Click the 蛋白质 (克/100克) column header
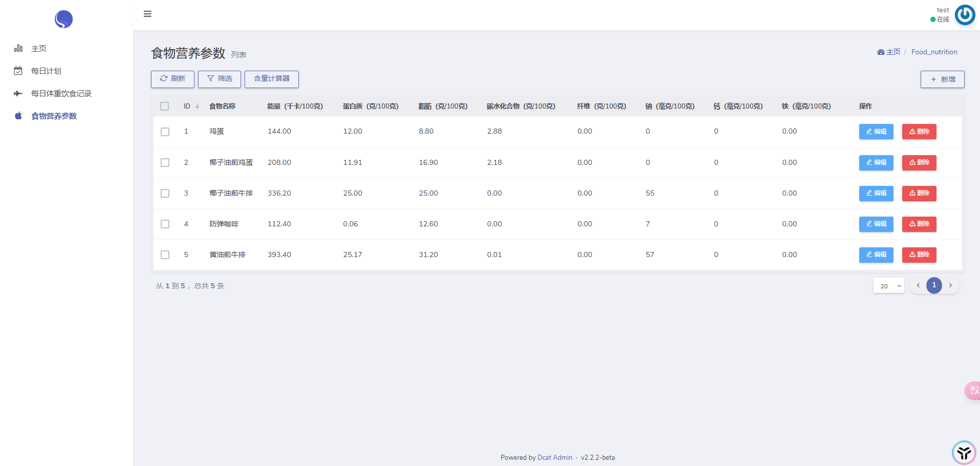Screen dimensions: 980x466 [371, 106]
